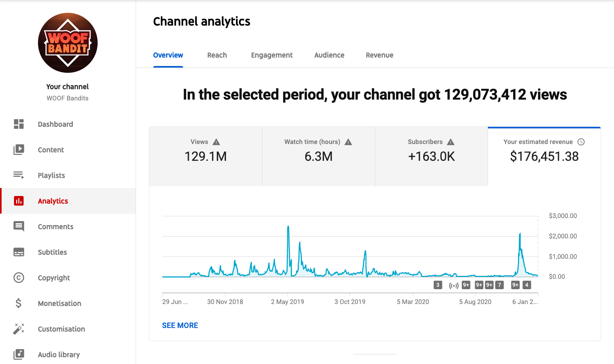Click the Content video icon in sidebar

19,150
